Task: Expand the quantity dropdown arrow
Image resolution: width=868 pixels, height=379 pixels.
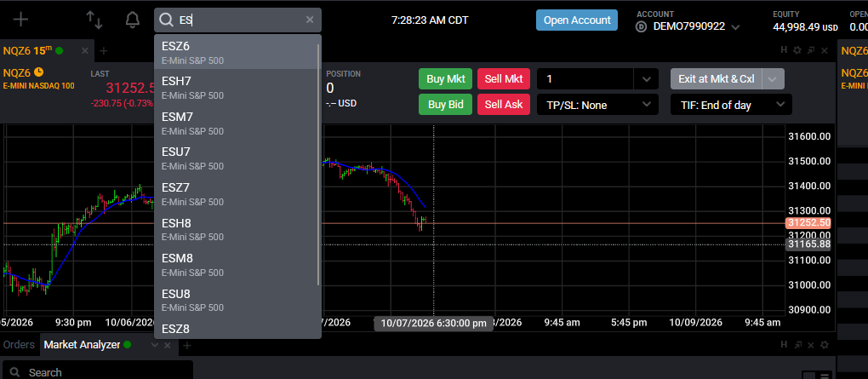Action: click(x=646, y=78)
